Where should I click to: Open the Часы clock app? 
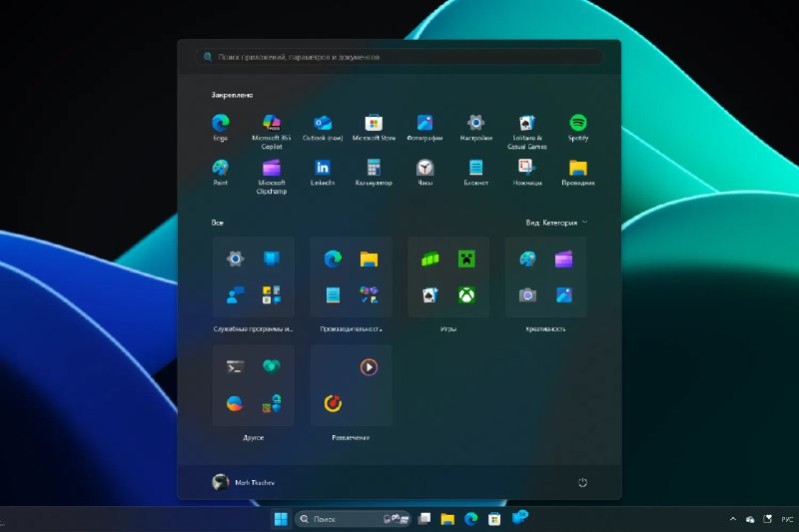click(425, 172)
